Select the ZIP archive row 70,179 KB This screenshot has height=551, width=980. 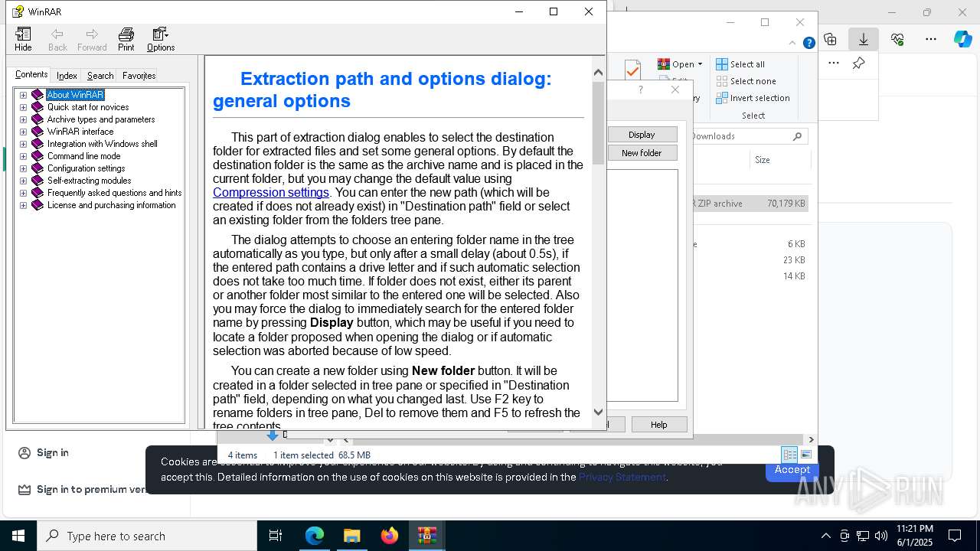pyautogui.click(x=750, y=204)
